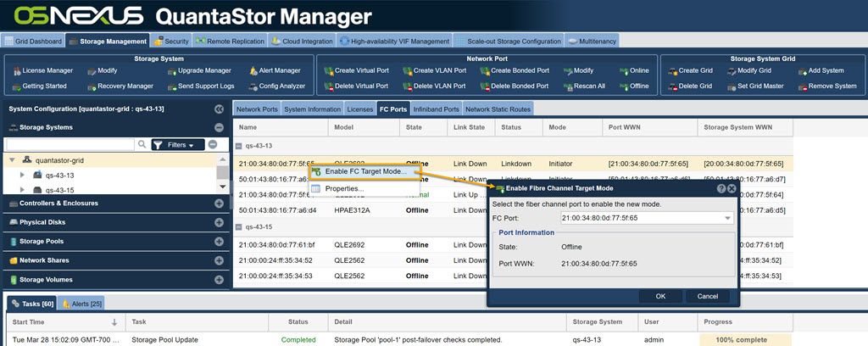The height and width of the screenshot is (346, 868).
Task: Collapse the qs-43-15 group in FC Ports
Action: [238, 227]
